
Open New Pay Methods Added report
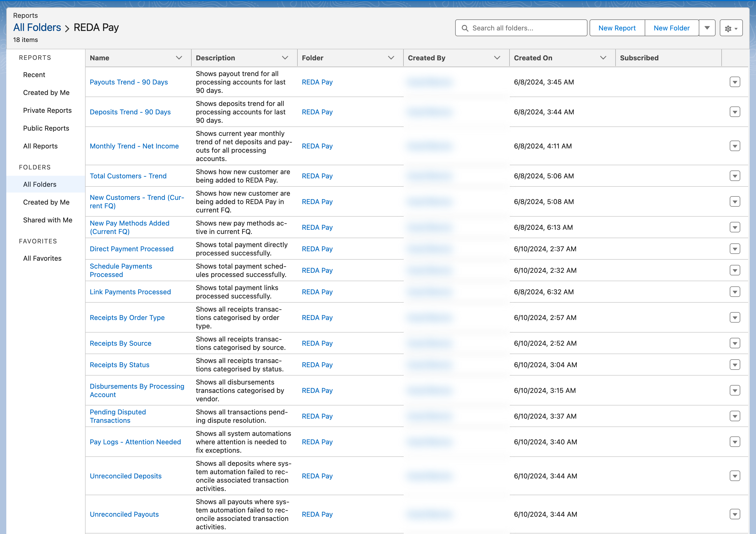130,227
